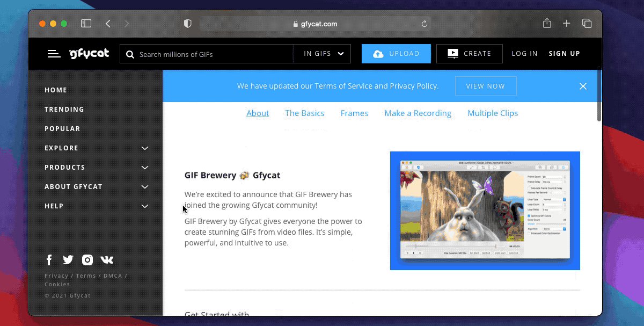Screen dimensions: 644x326
Task: Go to TRENDING in sidebar
Action: [64, 110]
